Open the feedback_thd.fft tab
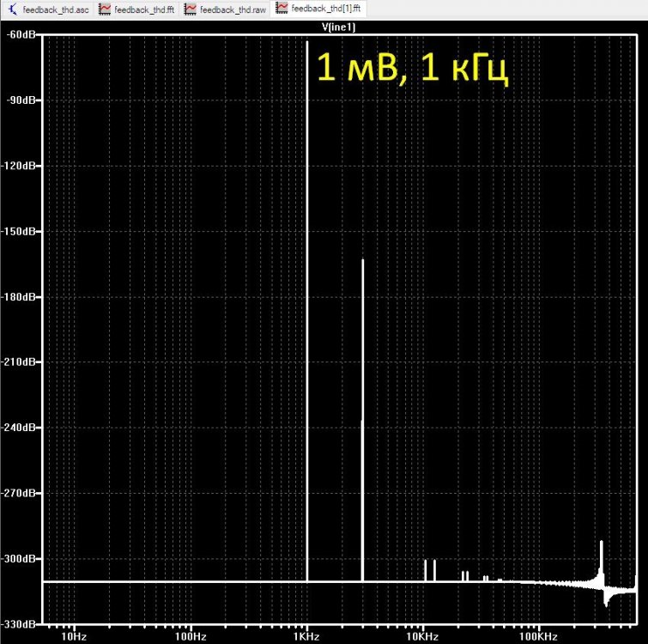The height and width of the screenshot is (644, 648). [x=142, y=9]
